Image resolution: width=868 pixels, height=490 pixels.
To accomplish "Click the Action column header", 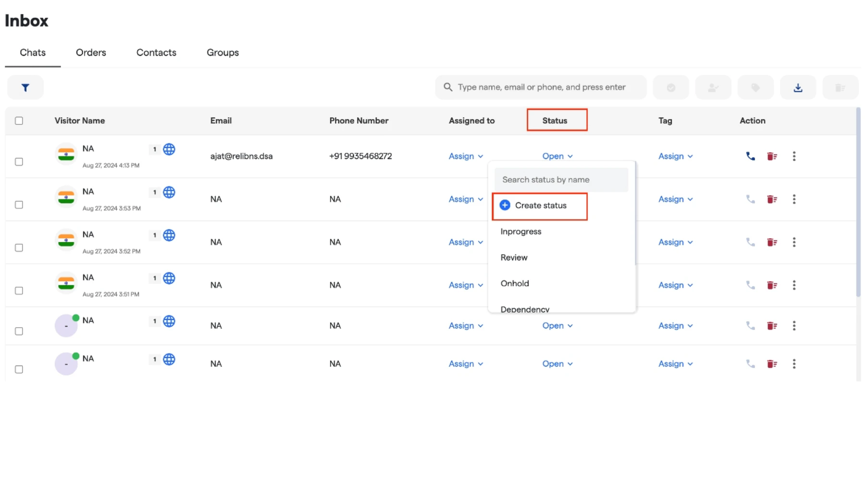I will coord(752,121).
